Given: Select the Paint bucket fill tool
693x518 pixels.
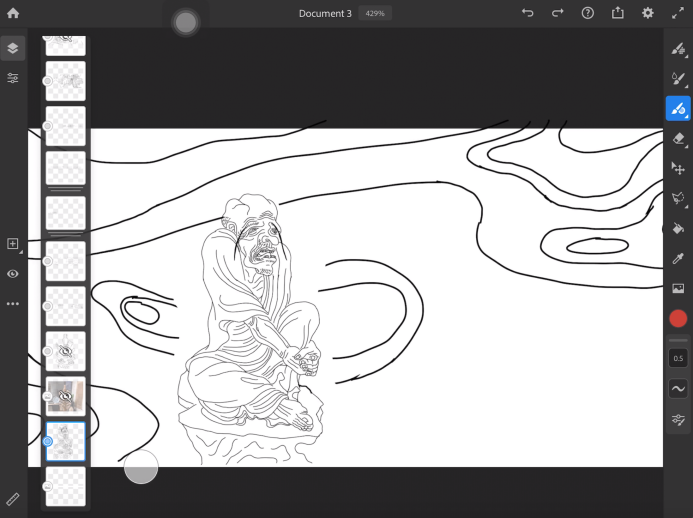Looking at the screenshot, I should click(x=678, y=229).
